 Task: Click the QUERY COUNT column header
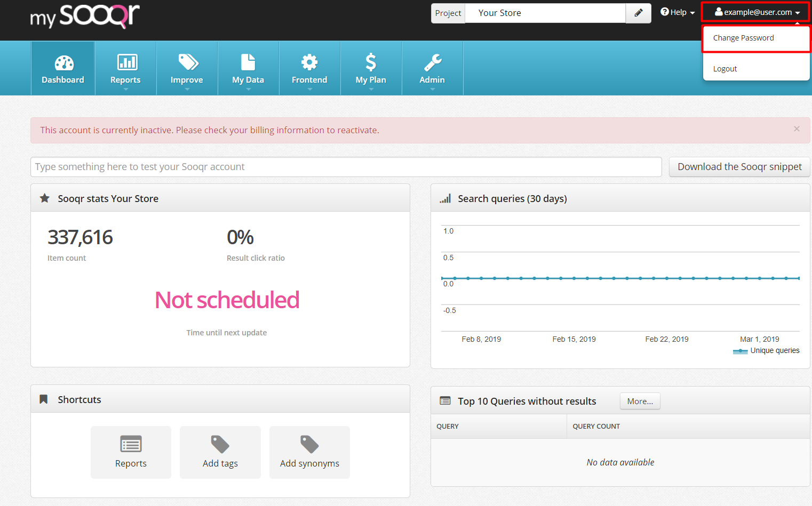[596, 427]
